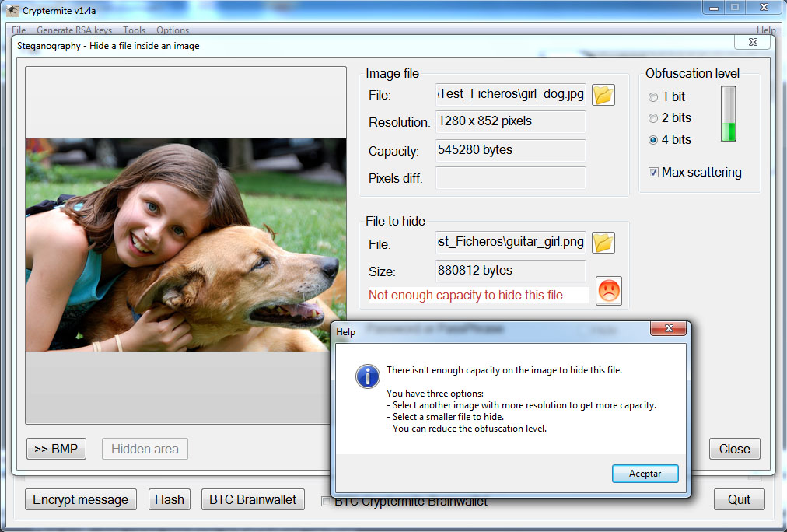Open the Generate RSA keys menu

coord(75,30)
